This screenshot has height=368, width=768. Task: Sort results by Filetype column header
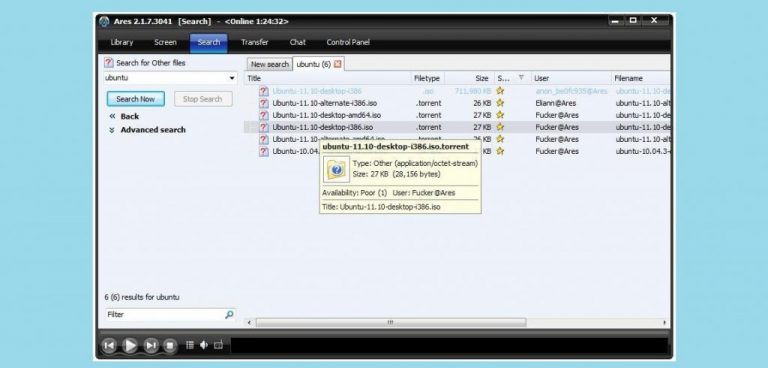(x=427, y=78)
